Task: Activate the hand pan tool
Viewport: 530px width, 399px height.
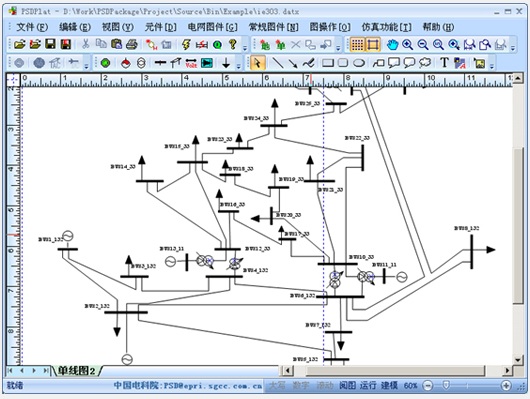Action: (x=392, y=45)
